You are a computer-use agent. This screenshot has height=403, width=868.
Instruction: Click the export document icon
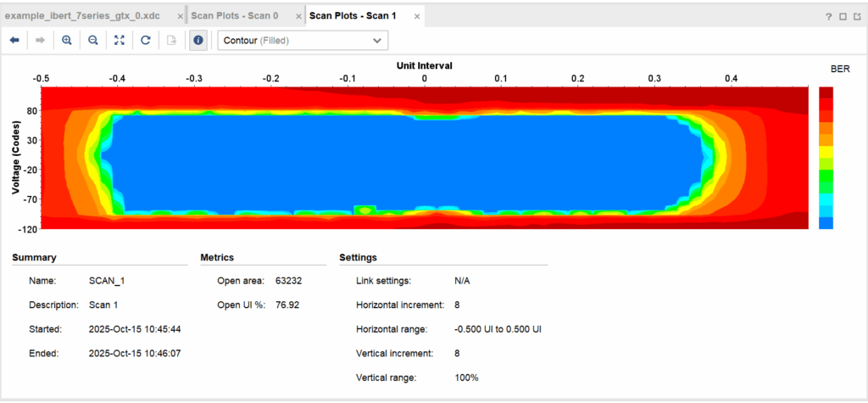click(x=171, y=40)
